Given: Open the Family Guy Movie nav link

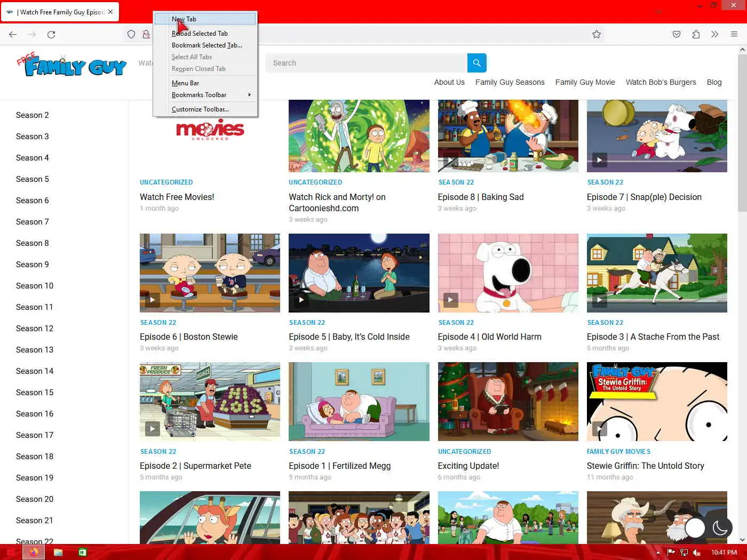Looking at the screenshot, I should coord(585,82).
